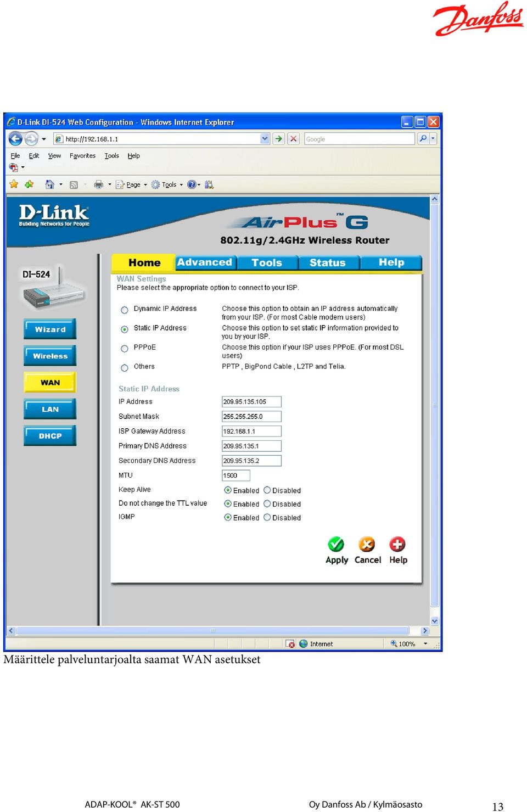Set Keep Alive to Disabled
The height and width of the screenshot is (812, 527).
click(x=267, y=490)
